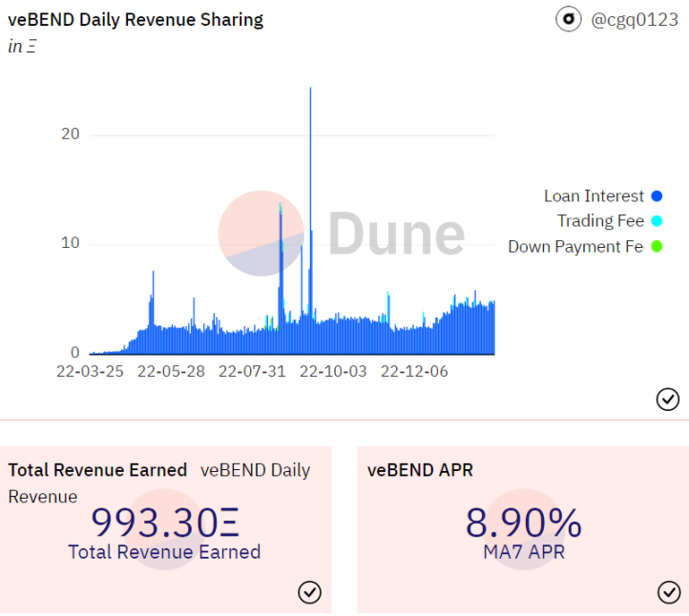Click the 22-12-06 x-axis date label

pyautogui.click(x=414, y=372)
